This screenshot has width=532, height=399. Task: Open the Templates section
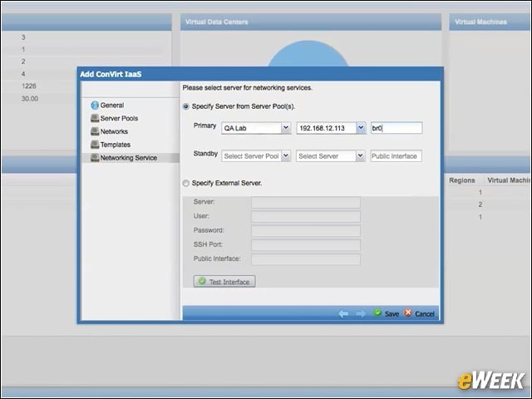[116, 145]
